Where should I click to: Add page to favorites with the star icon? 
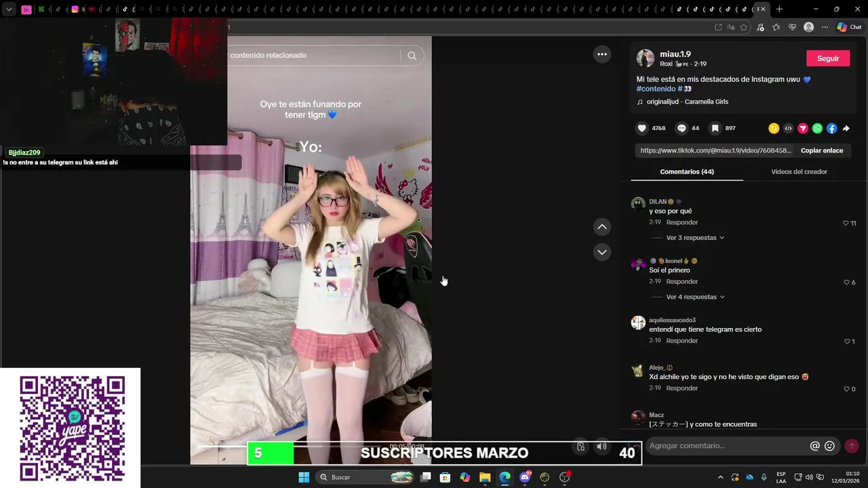(x=744, y=27)
